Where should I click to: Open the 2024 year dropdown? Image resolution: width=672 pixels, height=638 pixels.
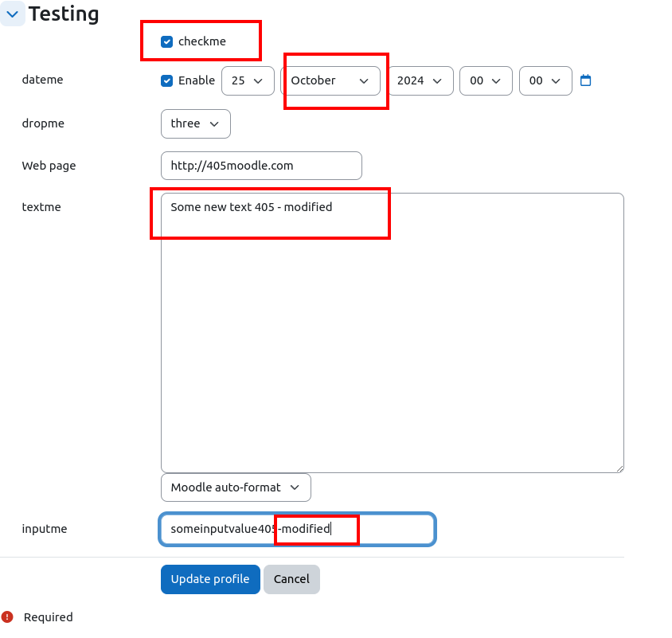click(x=420, y=80)
